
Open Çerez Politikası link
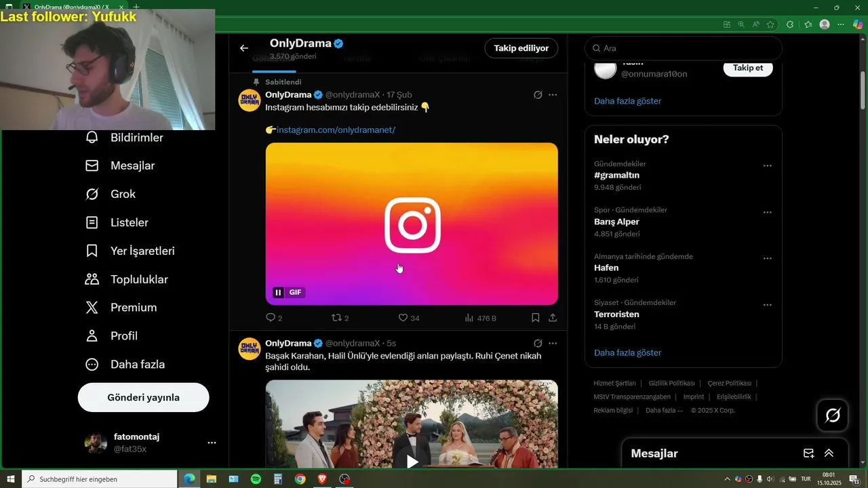click(x=729, y=383)
